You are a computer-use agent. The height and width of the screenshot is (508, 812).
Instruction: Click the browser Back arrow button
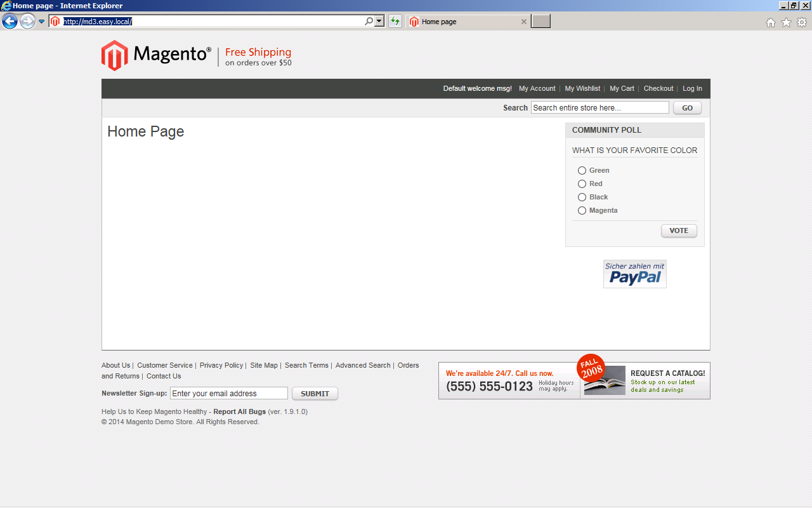10,22
